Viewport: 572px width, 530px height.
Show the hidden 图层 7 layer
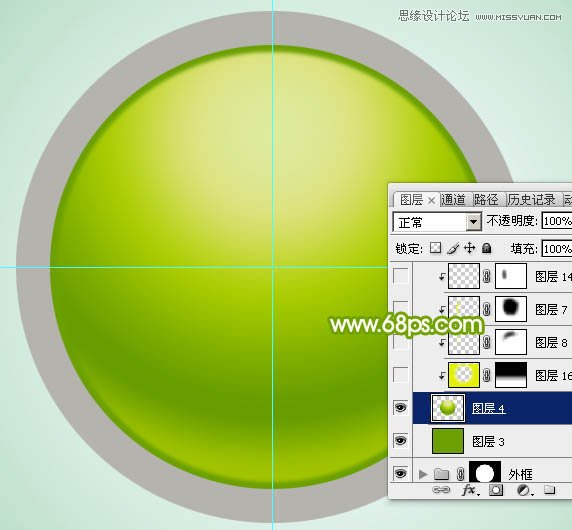(401, 309)
